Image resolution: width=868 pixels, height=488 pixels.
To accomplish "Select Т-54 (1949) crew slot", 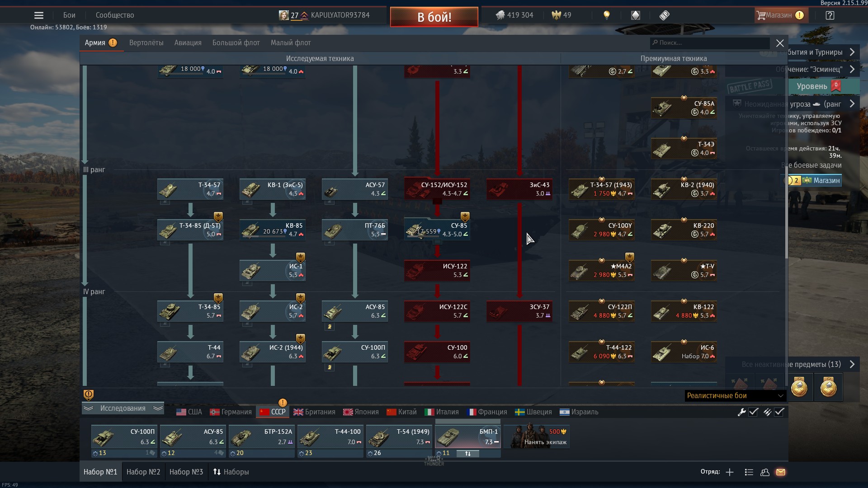I will [399, 437].
